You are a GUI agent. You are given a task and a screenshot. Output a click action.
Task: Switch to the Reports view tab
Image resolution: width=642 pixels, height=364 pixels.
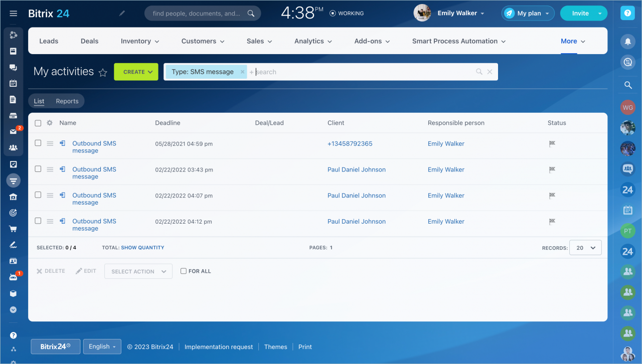click(67, 101)
